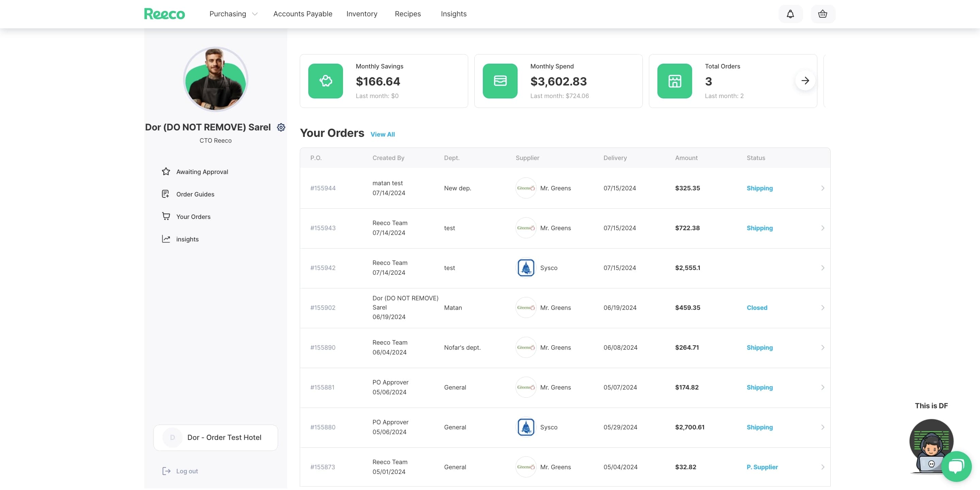Click the profile photo avatar
980x490 pixels.
215,79
